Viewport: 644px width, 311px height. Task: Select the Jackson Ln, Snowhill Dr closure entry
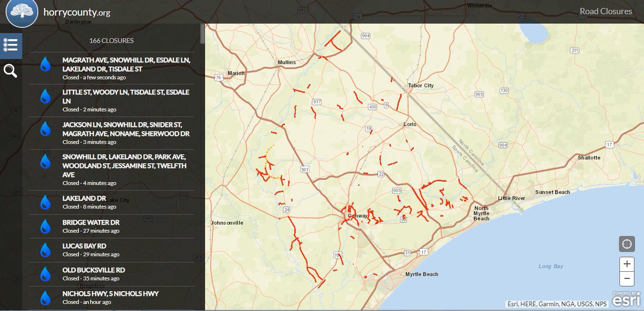111,133
